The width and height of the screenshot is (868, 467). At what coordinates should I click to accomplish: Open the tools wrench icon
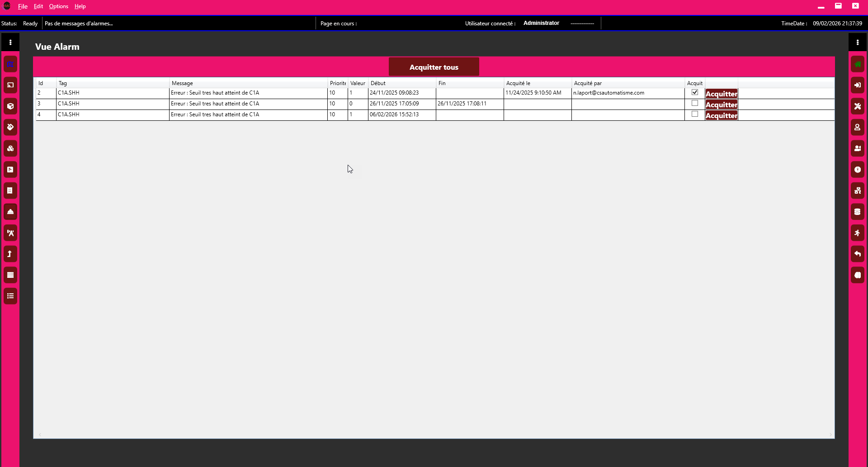click(x=857, y=106)
